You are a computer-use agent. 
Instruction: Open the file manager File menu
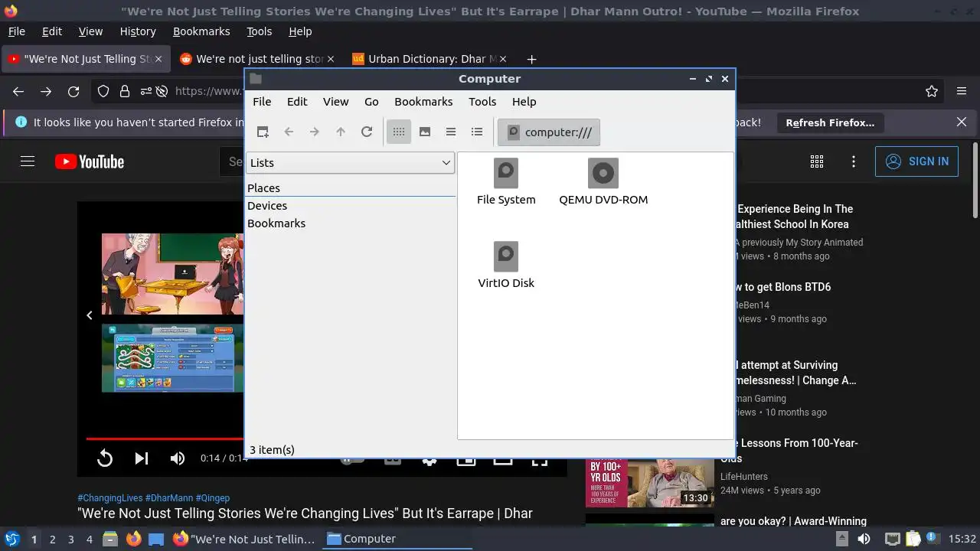(262, 102)
